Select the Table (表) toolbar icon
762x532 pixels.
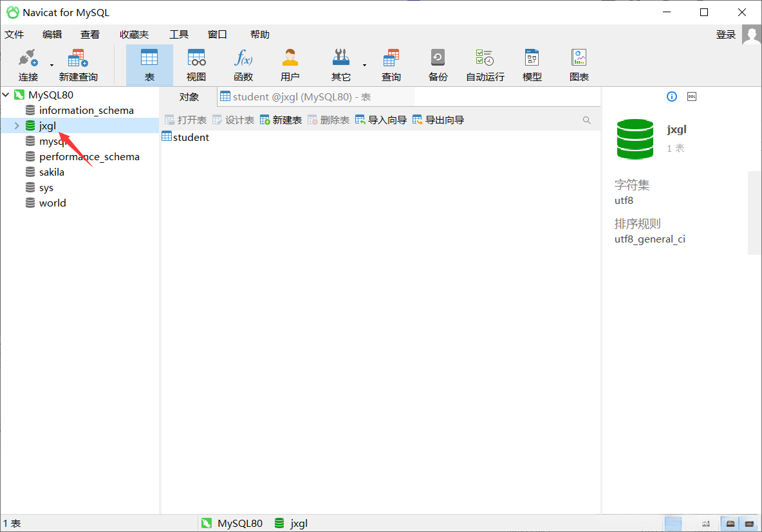pyautogui.click(x=149, y=65)
